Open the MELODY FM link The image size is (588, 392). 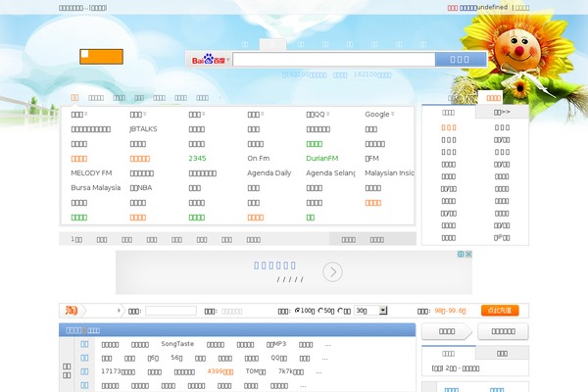[x=91, y=172]
